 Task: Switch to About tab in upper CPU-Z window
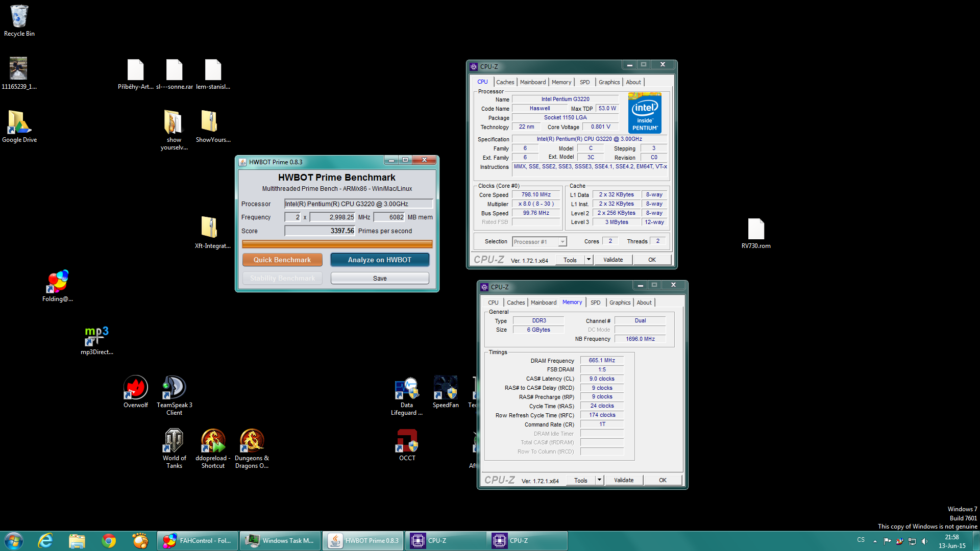pos(633,82)
